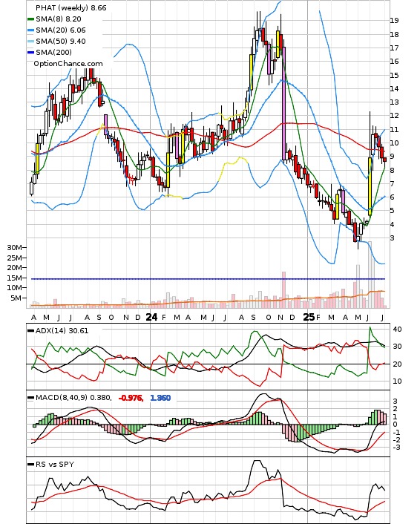Click the MACD(8,40,9) 0.380 label
This screenshot has height=524, width=420.
[73, 398]
